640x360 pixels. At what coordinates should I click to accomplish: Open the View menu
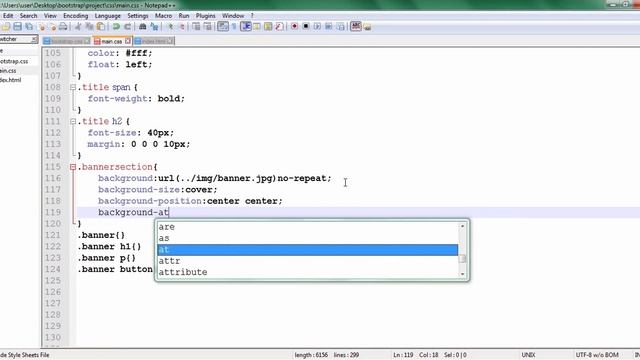point(50,16)
